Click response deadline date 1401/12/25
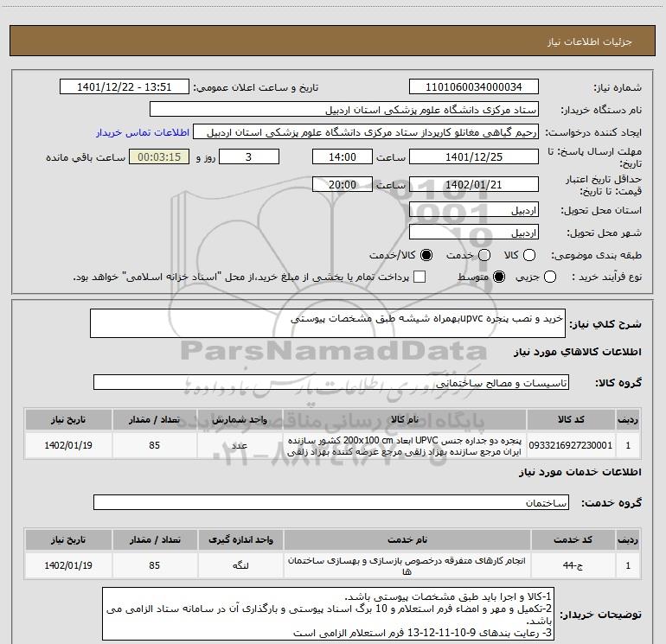666x644 pixels. click(474, 156)
